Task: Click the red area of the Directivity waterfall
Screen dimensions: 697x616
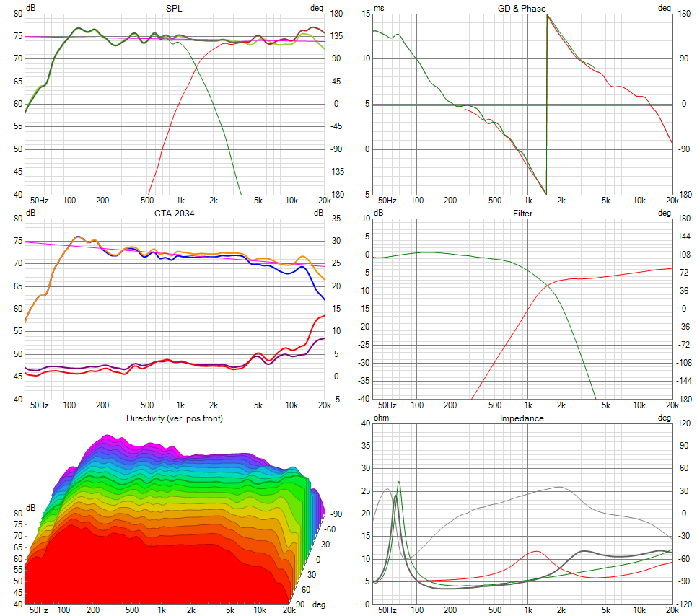Action: (x=144, y=570)
